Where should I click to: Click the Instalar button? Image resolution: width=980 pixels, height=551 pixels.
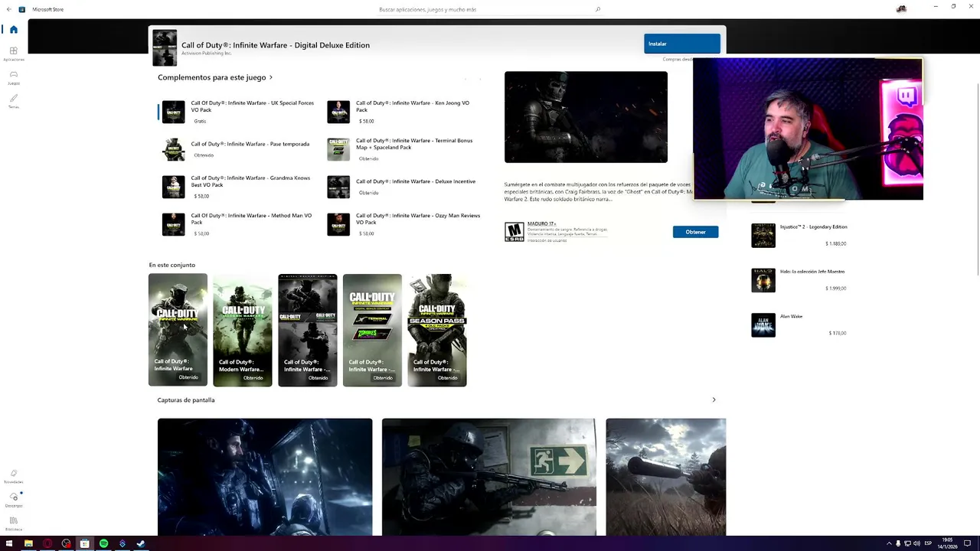681,44
